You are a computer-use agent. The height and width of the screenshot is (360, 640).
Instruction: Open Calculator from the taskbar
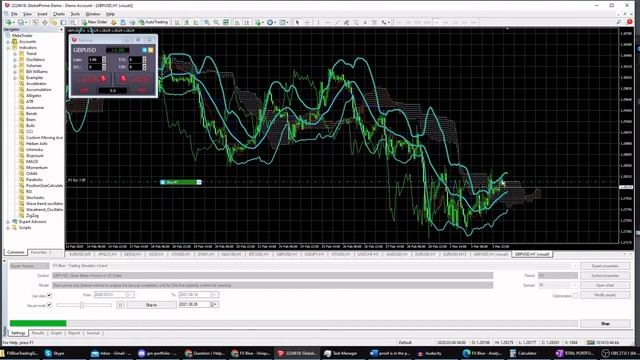[x=524, y=353]
